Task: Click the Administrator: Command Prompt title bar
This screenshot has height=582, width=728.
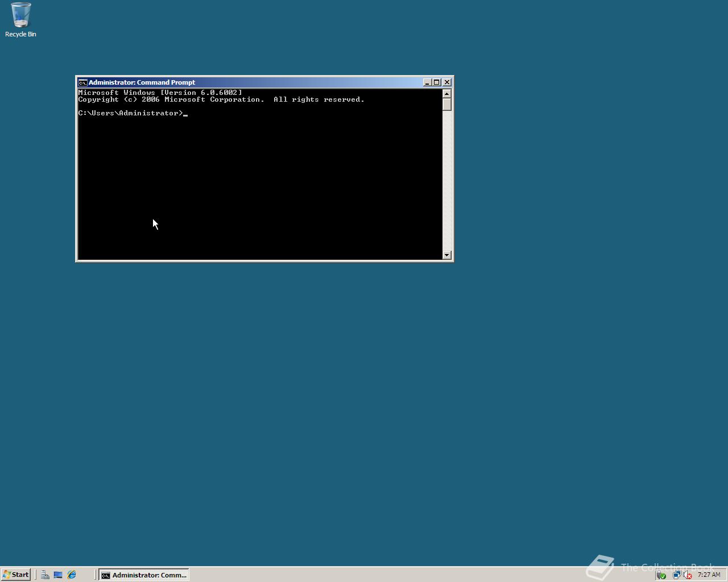Action: point(264,82)
